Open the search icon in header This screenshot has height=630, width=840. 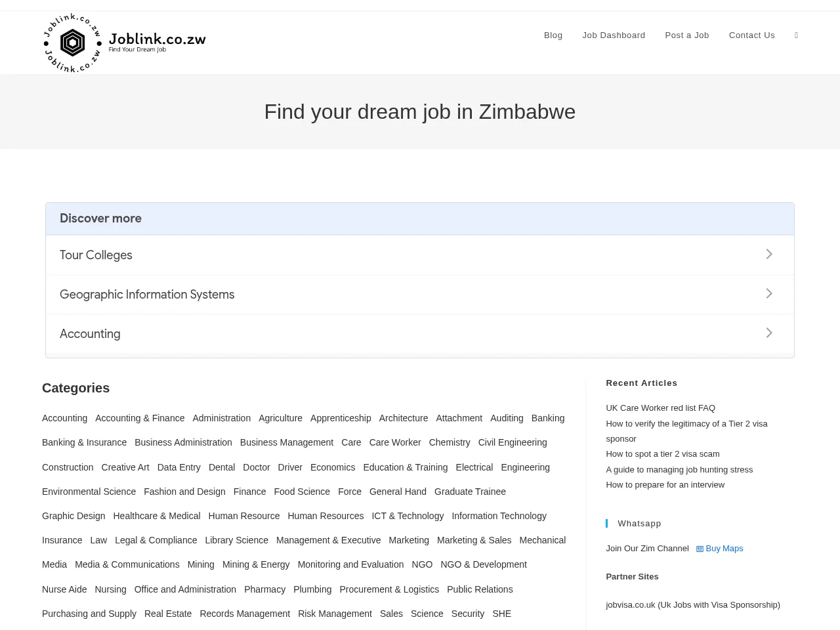point(796,35)
